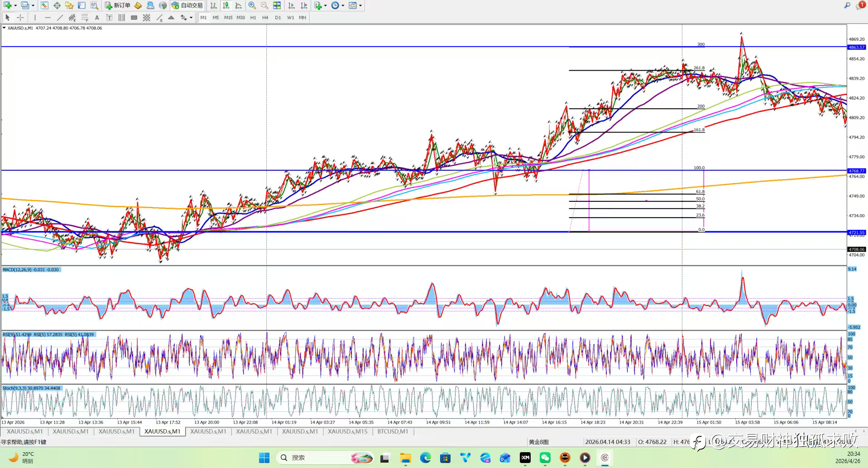The width and height of the screenshot is (868, 468).
Task: Switch to the BTCUSD,M1 chart tab
Action: 393,431
